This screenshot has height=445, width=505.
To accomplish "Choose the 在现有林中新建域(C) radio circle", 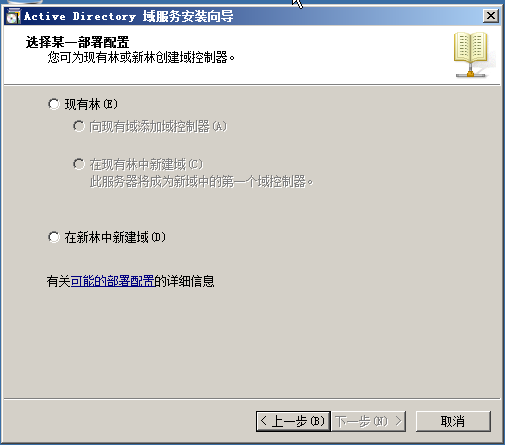I will coord(79,164).
